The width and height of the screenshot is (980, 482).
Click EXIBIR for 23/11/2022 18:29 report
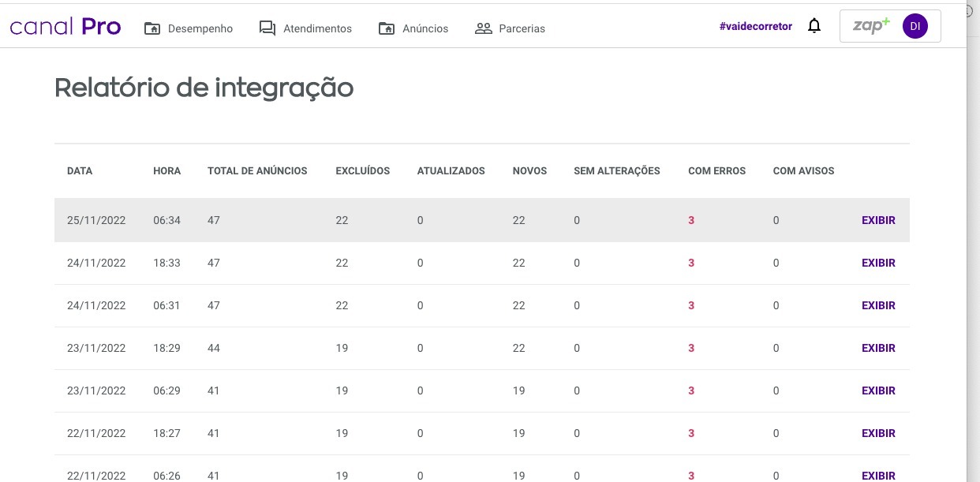click(878, 348)
